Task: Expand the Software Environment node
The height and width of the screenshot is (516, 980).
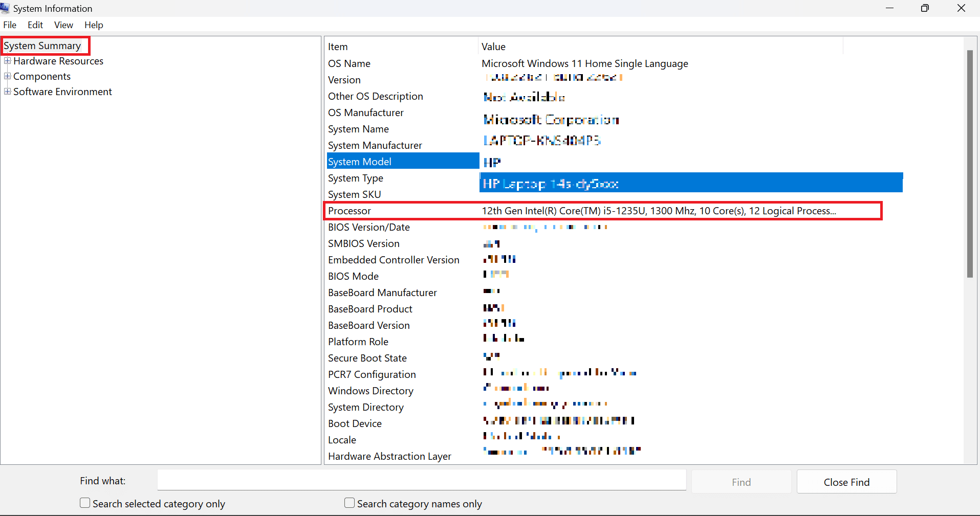Action: 7,92
